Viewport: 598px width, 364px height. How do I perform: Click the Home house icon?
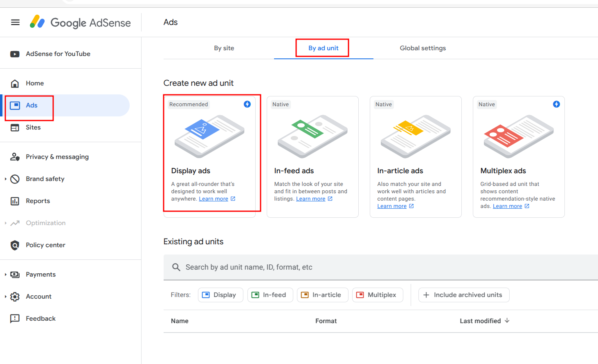click(x=15, y=83)
